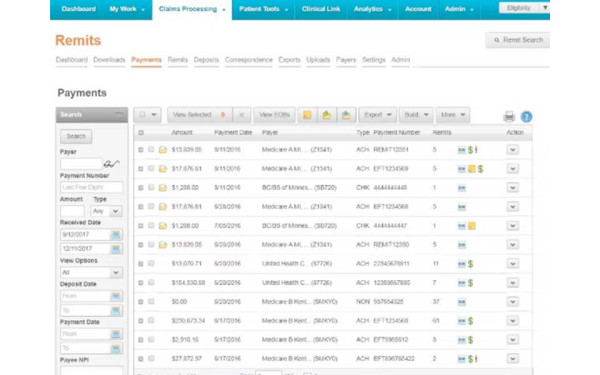
Task: Tick the checkbox for $1,288.00 payment 4444444448
Action: coord(151,188)
